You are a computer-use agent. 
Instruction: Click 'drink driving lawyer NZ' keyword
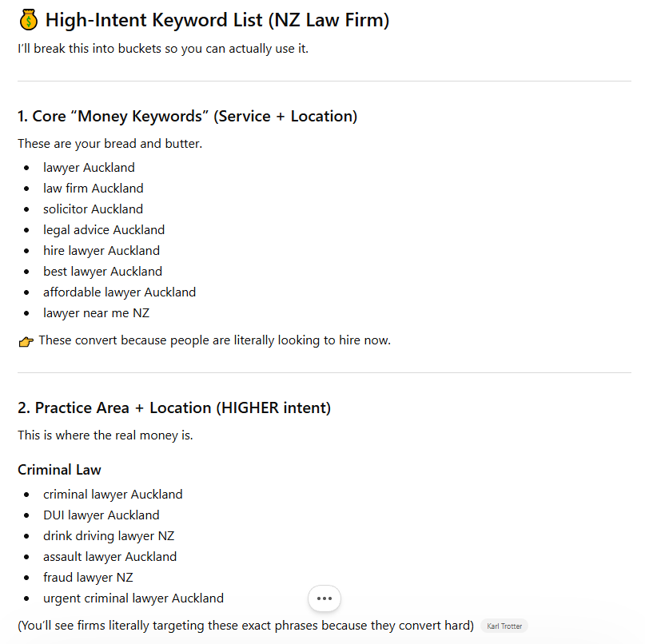109,536
